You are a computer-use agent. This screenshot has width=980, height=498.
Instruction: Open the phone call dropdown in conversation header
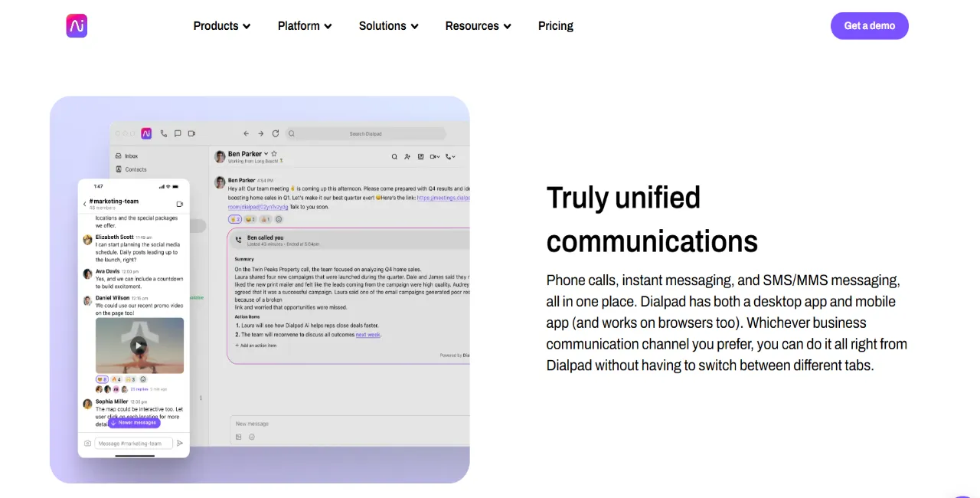450,156
